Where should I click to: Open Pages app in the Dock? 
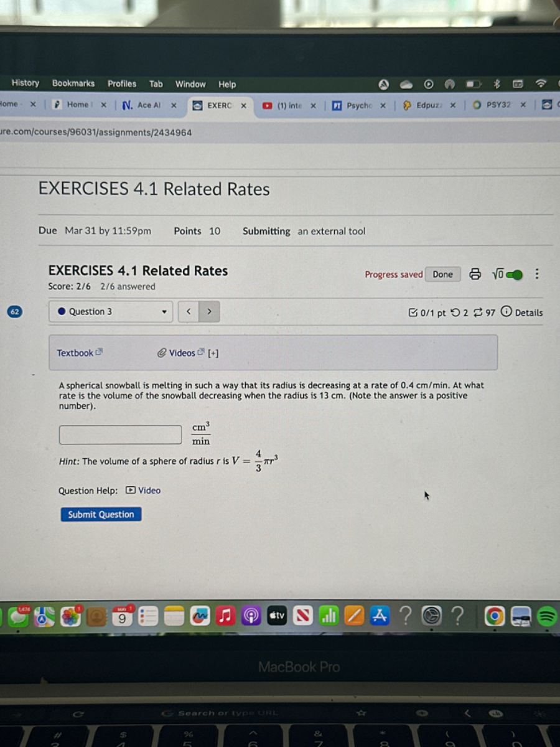pos(354,616)
